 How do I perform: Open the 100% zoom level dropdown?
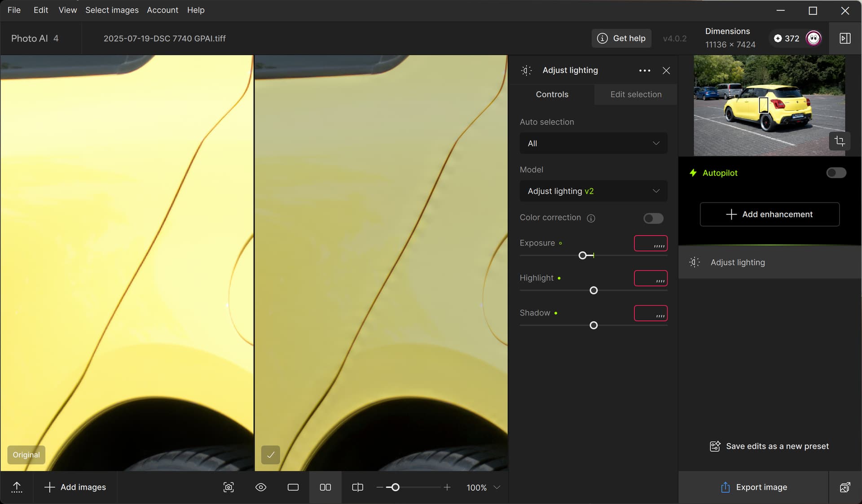coord(483,487)
